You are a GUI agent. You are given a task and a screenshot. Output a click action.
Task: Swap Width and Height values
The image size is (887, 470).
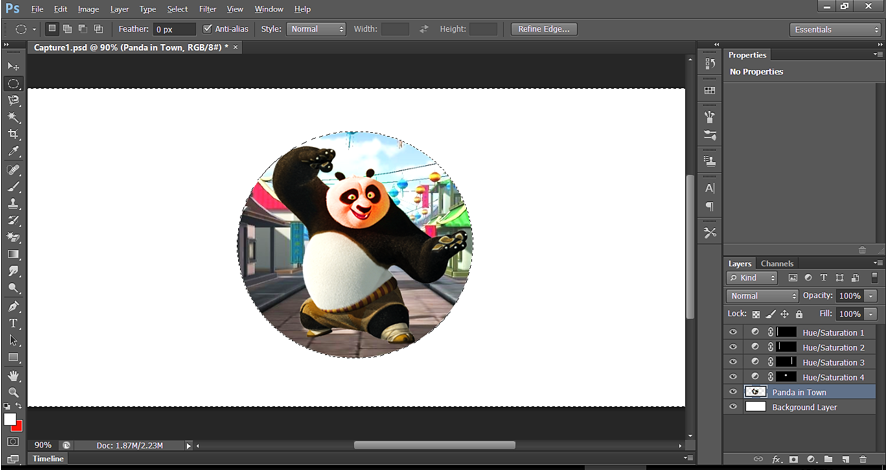[x=424, y=29]
